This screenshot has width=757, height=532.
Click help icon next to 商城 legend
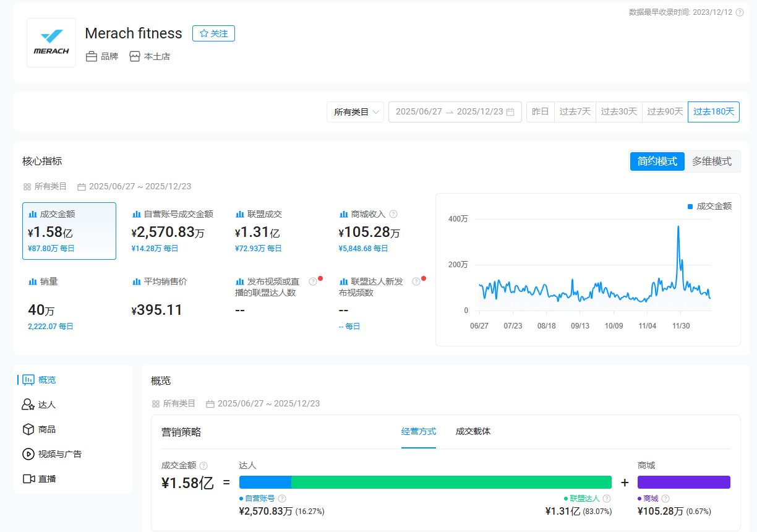[665, 499]
